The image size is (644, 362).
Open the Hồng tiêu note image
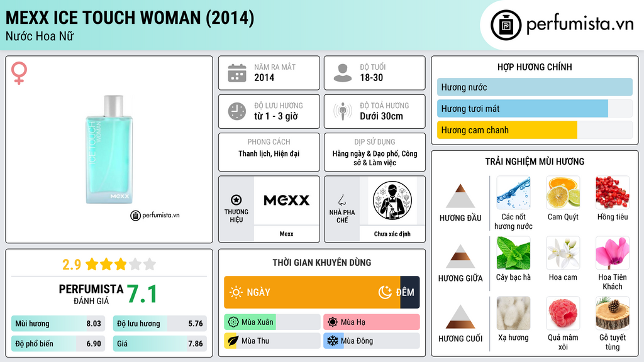(613, 192)
